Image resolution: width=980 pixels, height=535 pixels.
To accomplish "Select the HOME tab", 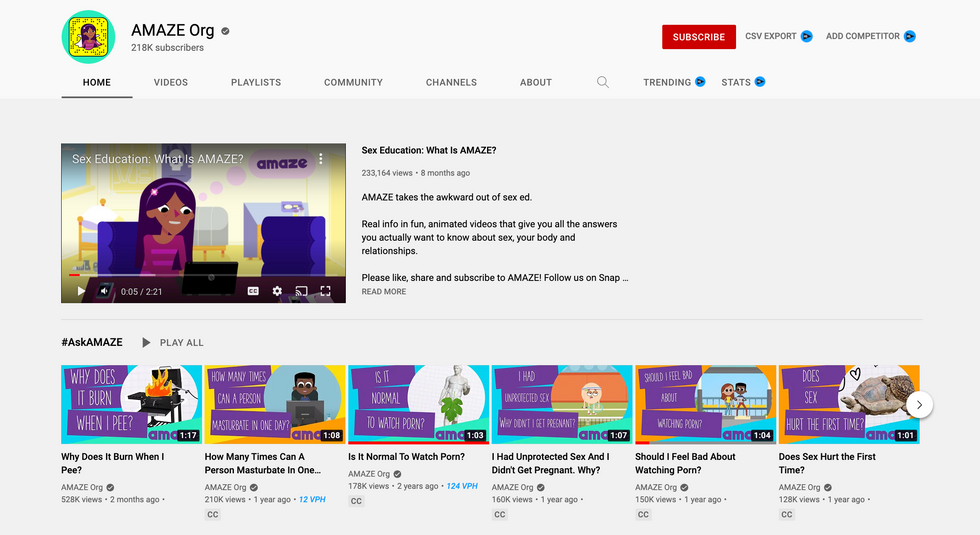I will click(x=97, y=82).
